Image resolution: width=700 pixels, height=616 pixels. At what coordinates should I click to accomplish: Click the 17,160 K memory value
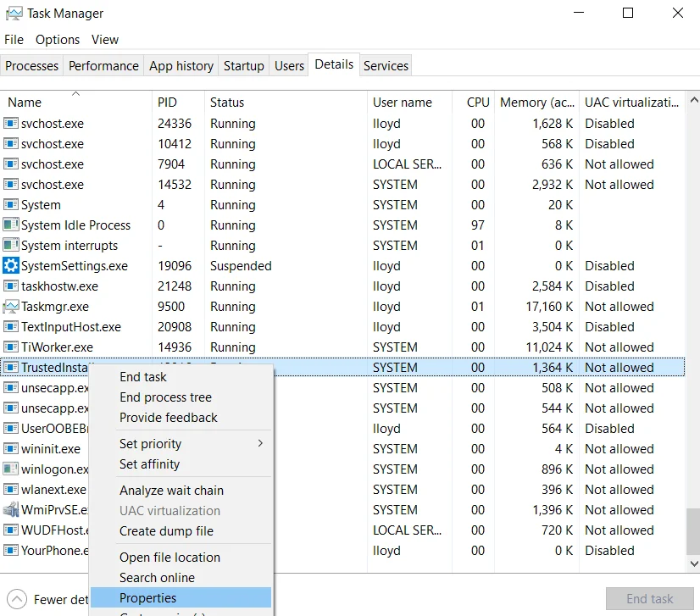tap(549, 307)
